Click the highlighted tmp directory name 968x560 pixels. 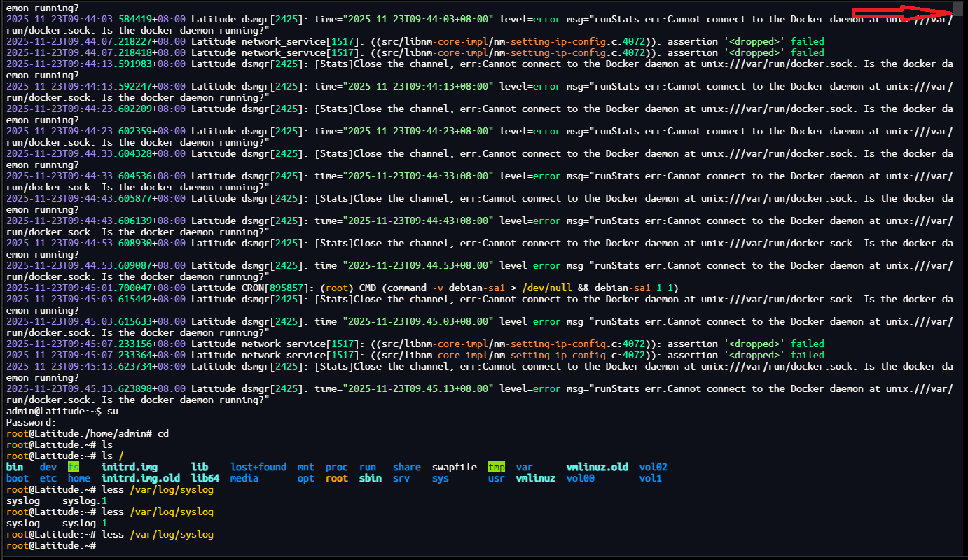(x=496, y=467)
